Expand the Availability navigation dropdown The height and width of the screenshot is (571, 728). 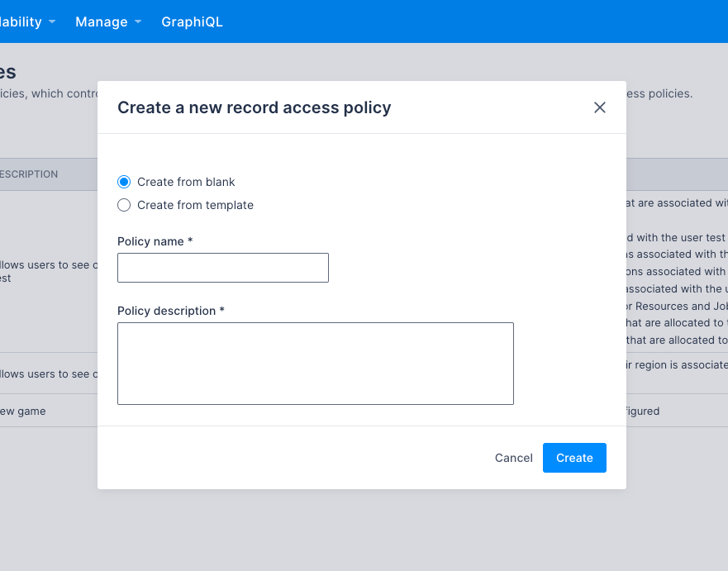(25, 21)
